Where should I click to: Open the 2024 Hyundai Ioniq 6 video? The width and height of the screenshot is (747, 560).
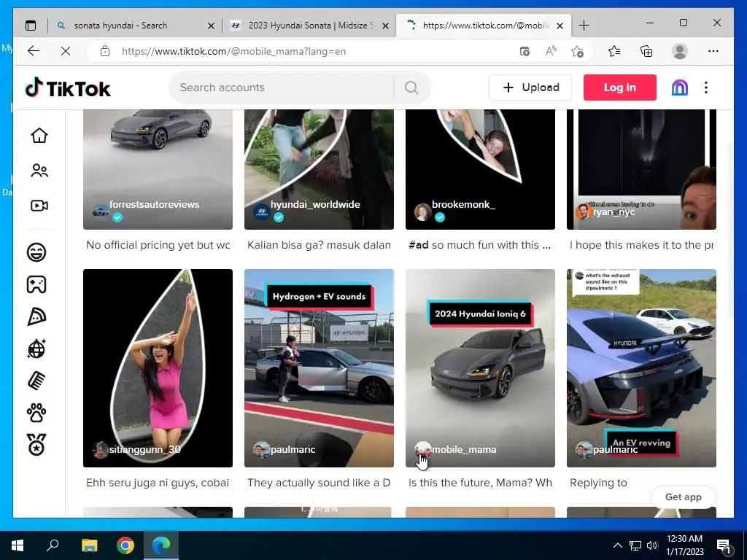tap(480, 368)
